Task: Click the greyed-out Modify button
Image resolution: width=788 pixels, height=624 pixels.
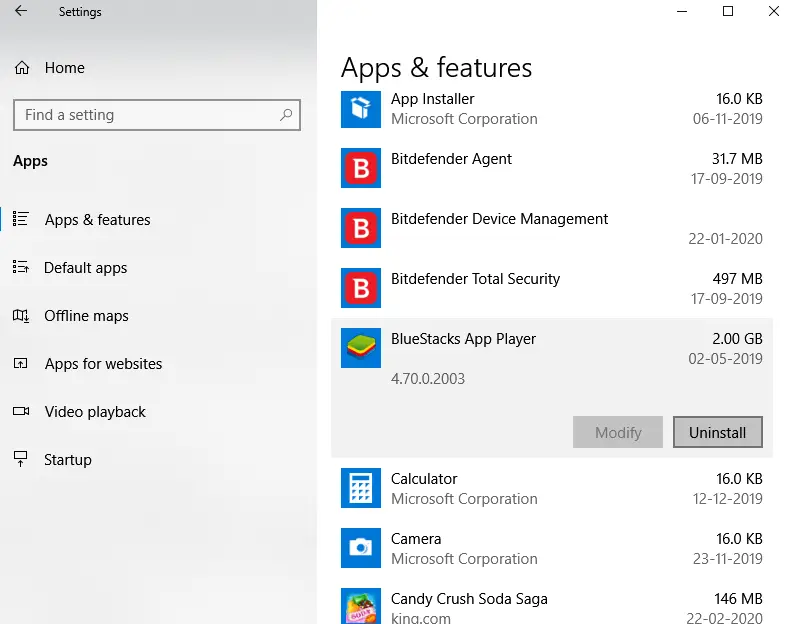Action: click(618, 432)
